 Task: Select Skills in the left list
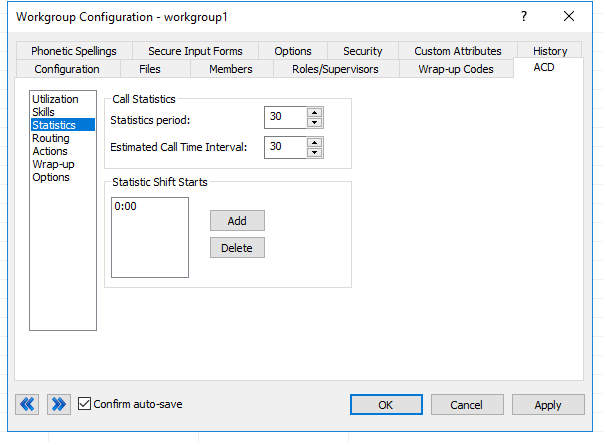pyautogui.click(x=44, y=112)
